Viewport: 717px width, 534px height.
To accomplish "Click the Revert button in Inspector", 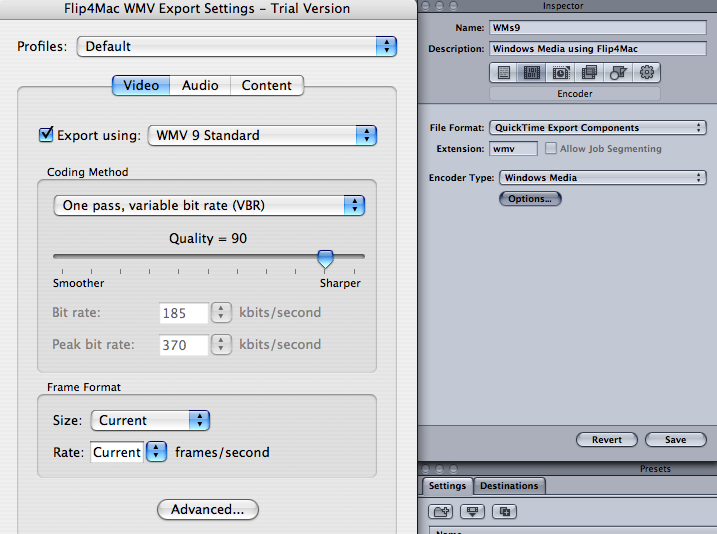I will pyautogui.click(x=607, y=439).
